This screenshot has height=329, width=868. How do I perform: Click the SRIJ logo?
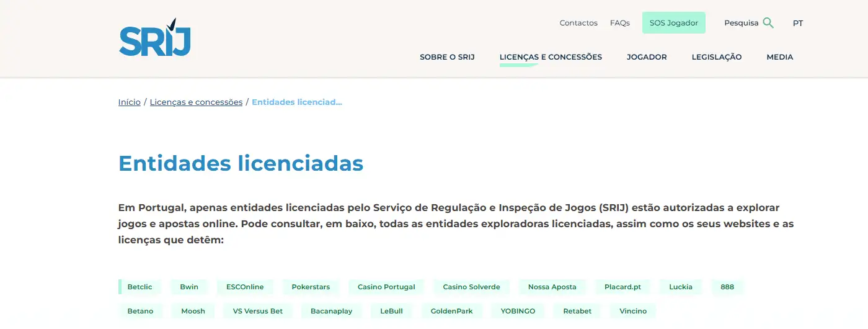155,38
